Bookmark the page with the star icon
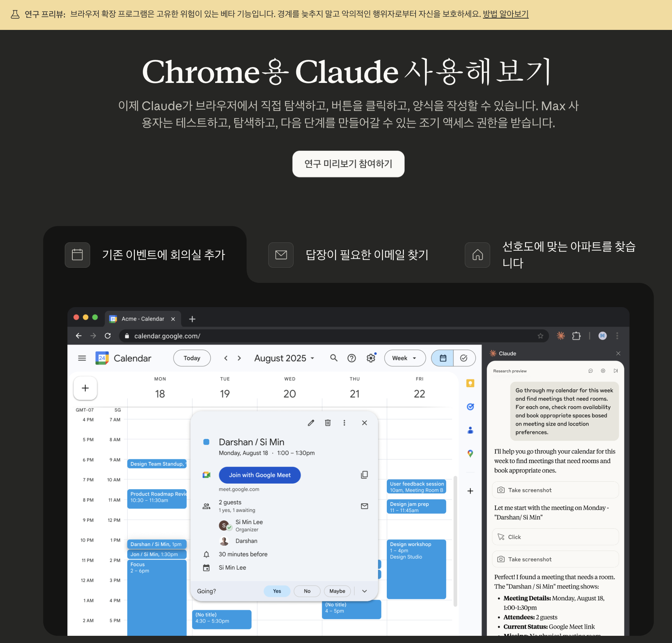672x643 pixels. coord(540,336)
